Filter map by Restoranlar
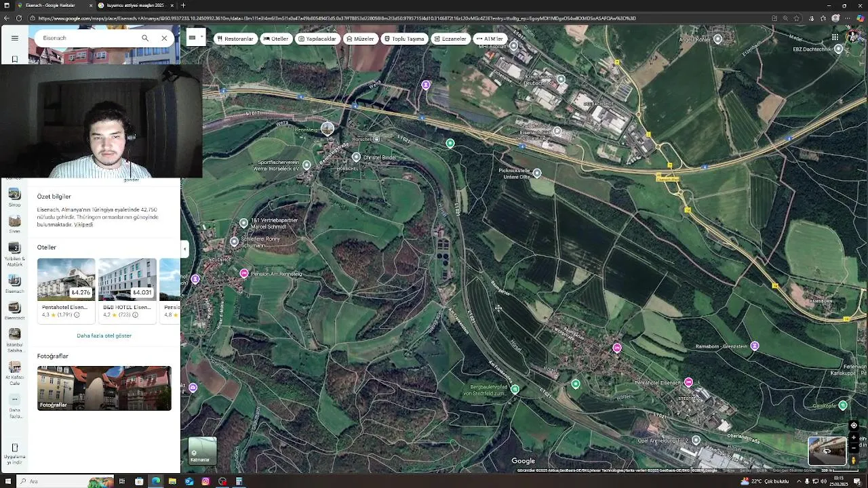Image resolution: width=868 pixels, height=488 pixels. pyautogui.click(x=235, y=39)
